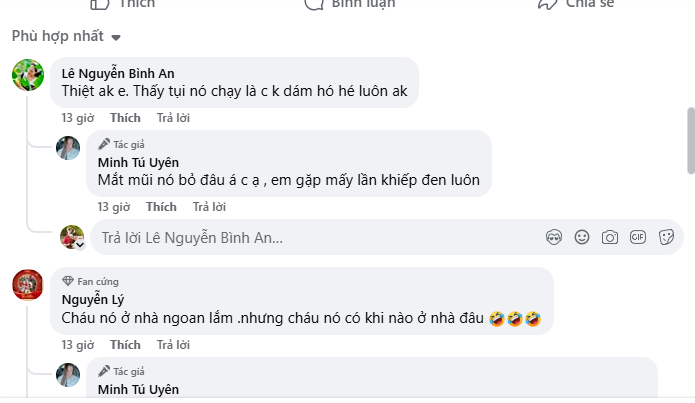Click Lê Nguyễn Bình An's profile picture
Screen dimensions: 695x403
[x=27, y=75]
